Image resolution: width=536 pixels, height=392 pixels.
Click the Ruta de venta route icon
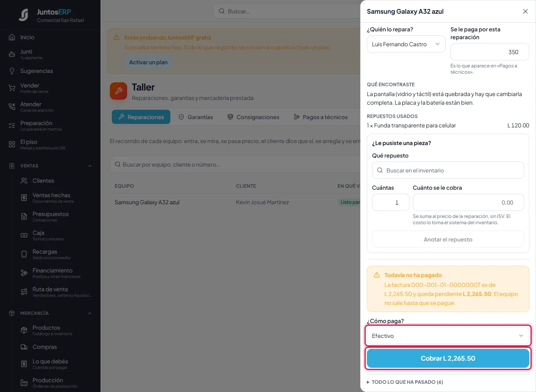coord(24,292)
